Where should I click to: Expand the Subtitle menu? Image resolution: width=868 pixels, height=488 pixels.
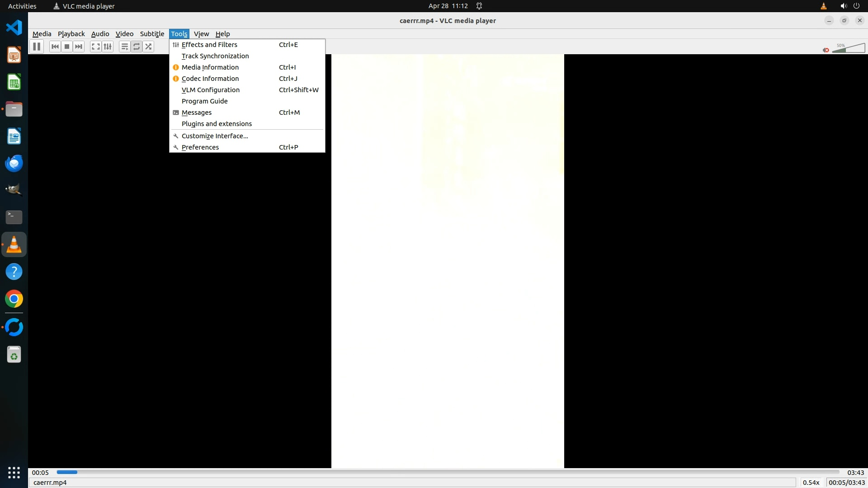click(x=152, y=34)
